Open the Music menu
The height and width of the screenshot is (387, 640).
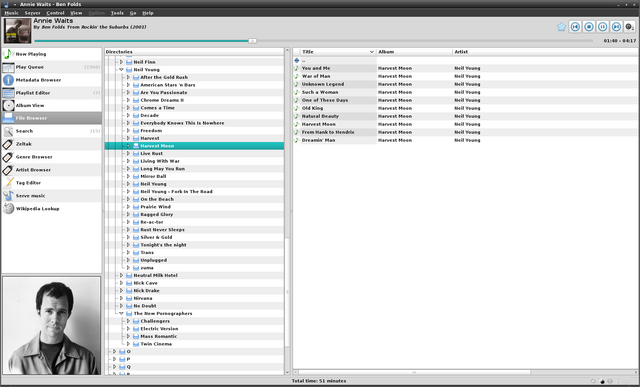[x=11, y=13]
